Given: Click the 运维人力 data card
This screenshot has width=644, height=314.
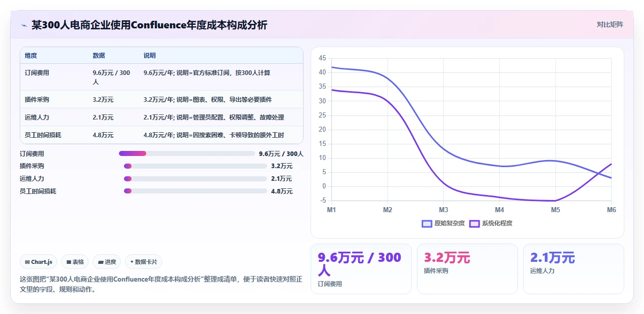Looking at the screenshot, I should point(574,269).
